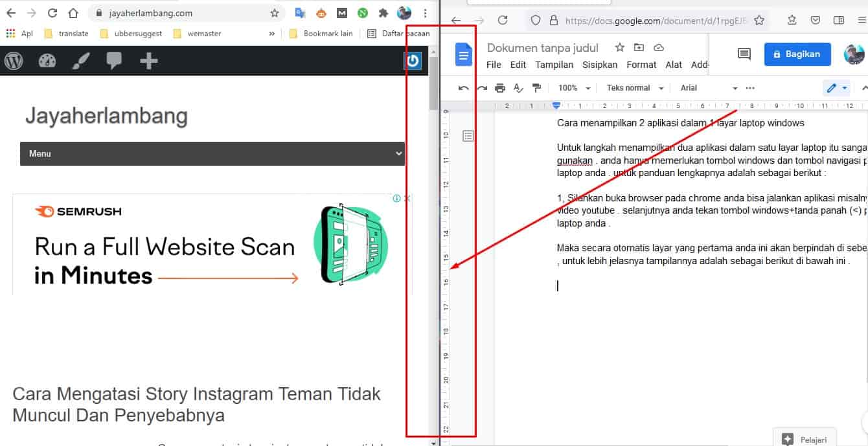Open the black M extension icon
868x446 pixels.
pyautogui.click(x=341, y=13)
